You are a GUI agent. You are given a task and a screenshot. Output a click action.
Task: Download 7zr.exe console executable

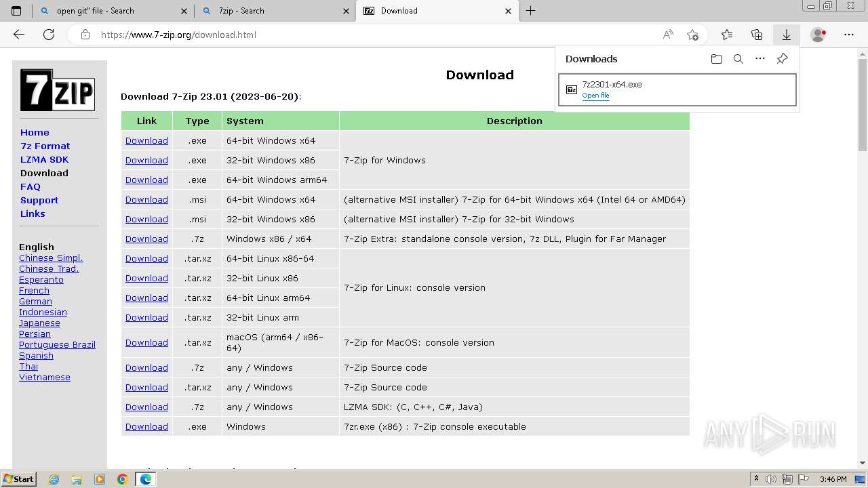tap(146, 426)
